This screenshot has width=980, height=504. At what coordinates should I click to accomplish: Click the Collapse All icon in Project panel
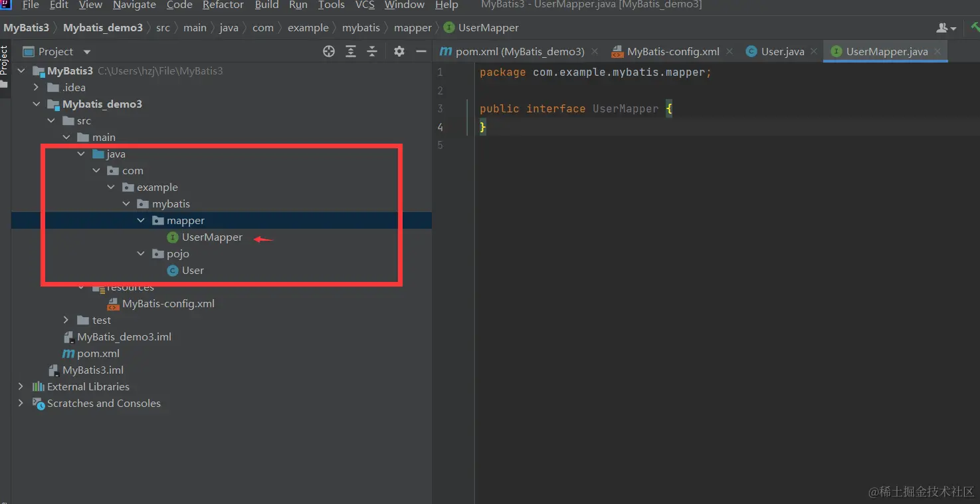372,51
